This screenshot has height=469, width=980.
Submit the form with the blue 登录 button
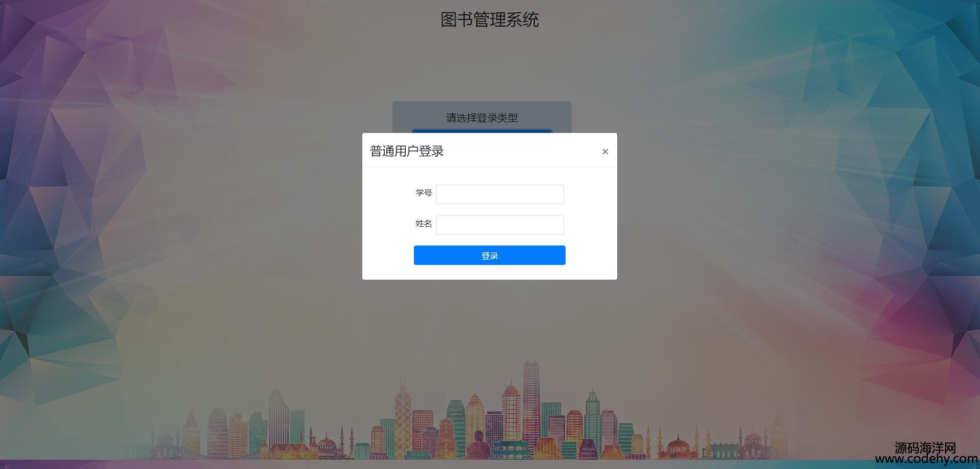[x=490, y=255]
